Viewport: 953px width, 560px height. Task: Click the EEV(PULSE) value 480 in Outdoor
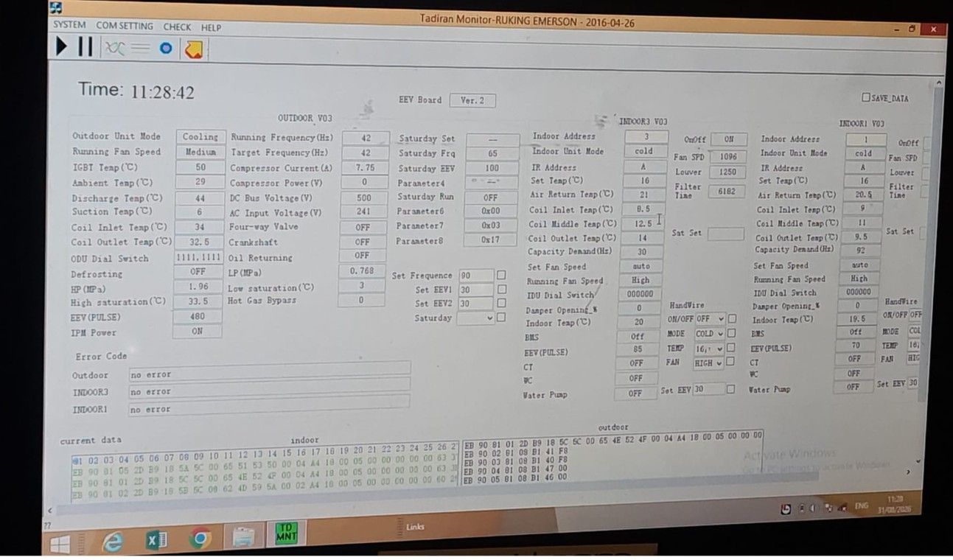[x=198, y=317]
